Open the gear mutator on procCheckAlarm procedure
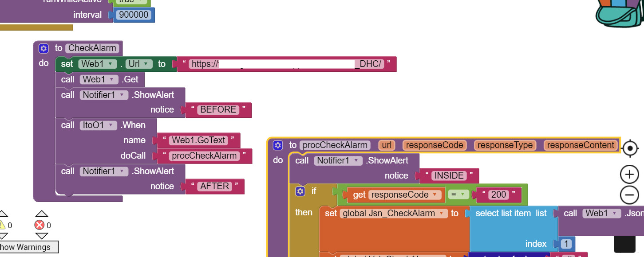 [278, 145]
